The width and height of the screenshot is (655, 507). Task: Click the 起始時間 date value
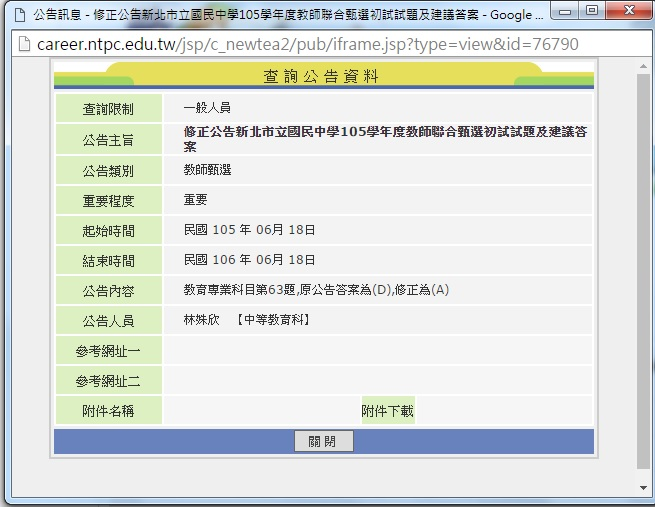(x=250, y=230)
